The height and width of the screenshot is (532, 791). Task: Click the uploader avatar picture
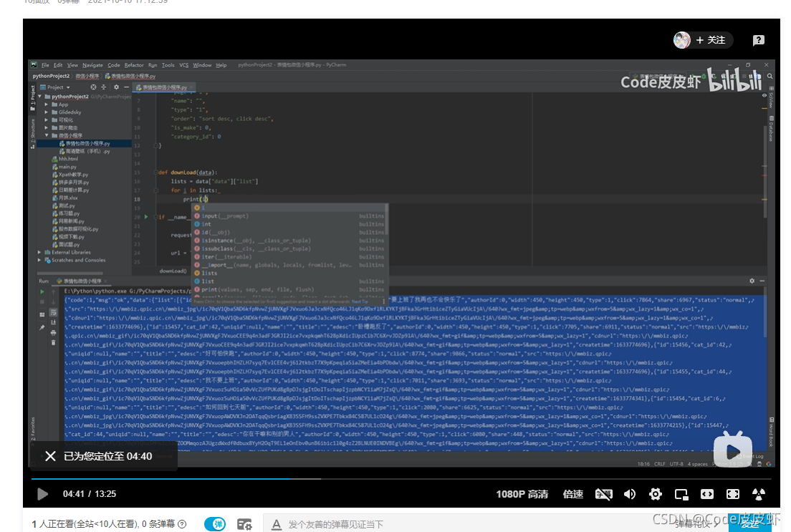coord(682,40)
